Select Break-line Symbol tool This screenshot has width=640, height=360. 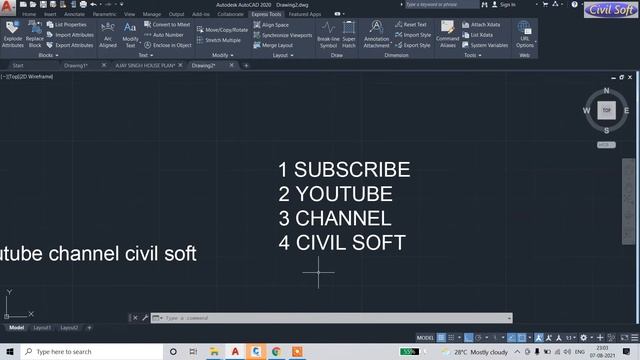pos(328,34)
